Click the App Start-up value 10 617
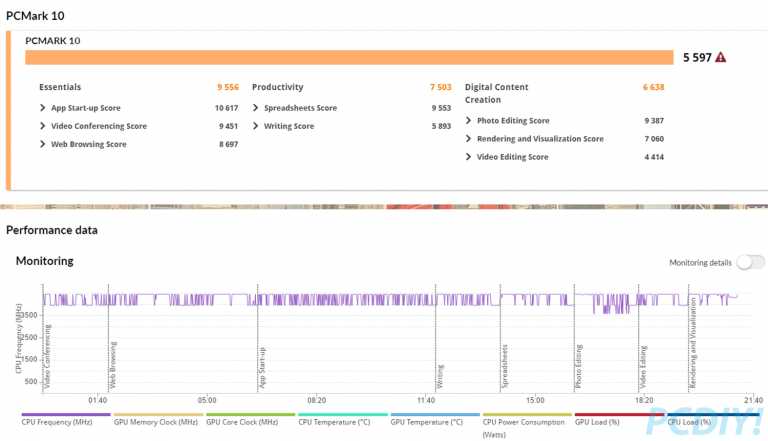The width and height of the screenshot is (768, 441). click(x=226, y=108)
